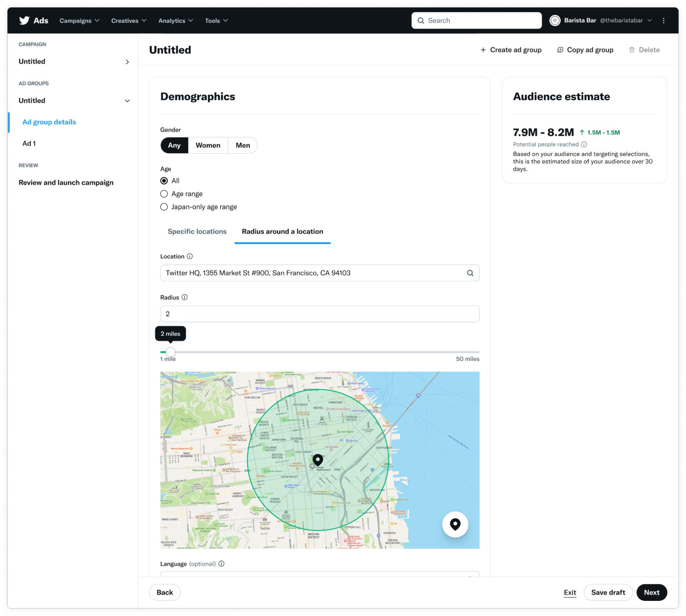Click the Copy ad group button
The height and width of the screenshot is (616, 686).
click(585, 49)
